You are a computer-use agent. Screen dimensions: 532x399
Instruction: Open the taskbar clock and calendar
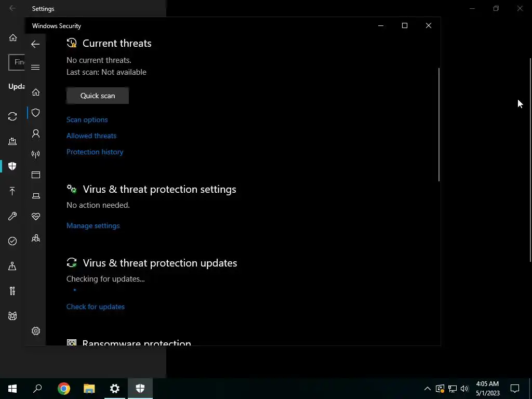487,389
